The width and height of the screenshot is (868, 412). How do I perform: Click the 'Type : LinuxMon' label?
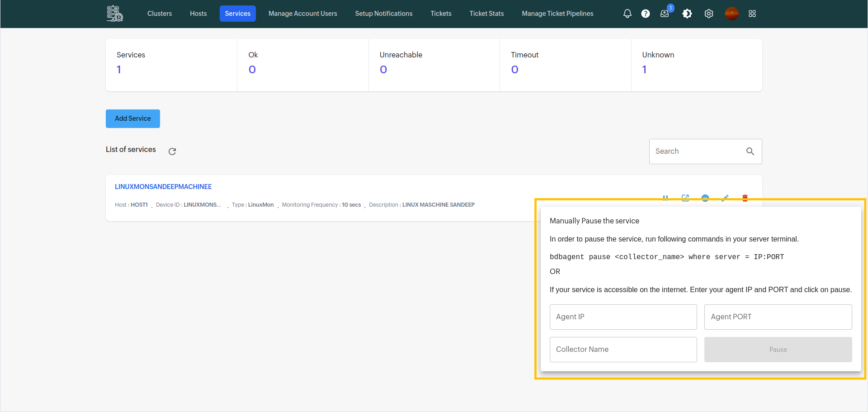pyautogui.click(x=253, y=205)
